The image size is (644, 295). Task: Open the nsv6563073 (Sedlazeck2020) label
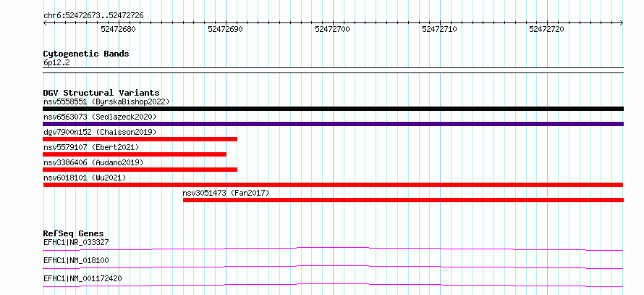tap(100, 117)
